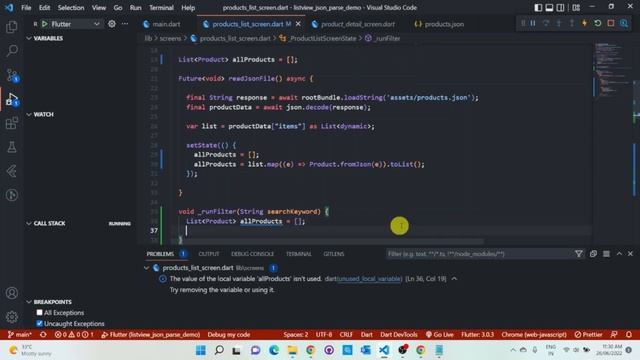Open Windows Start button
Viewport: 640px width, 360px height.
pyautogui.click(x=200, y=350)
